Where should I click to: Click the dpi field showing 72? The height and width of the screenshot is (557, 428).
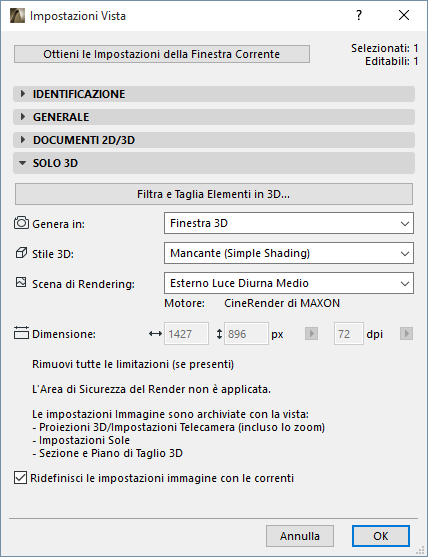(348, 334)
